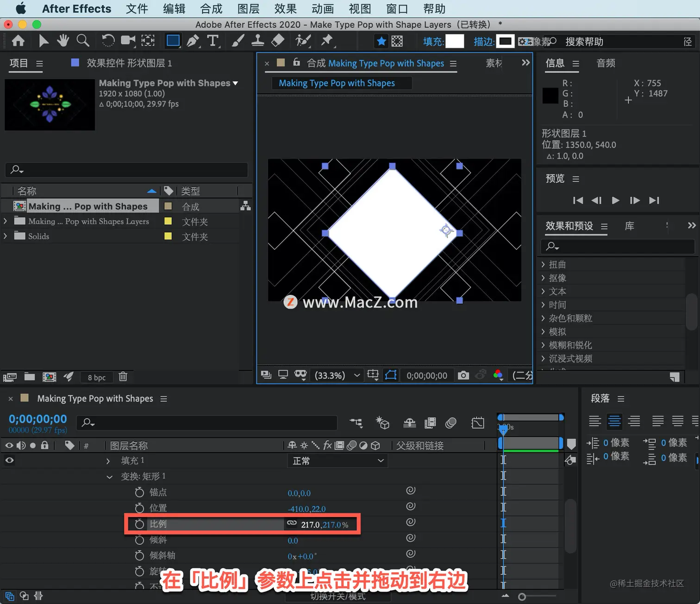Click the timecode 0;00;00;00 in timeline
Image resolution: width=700 pixels, height=604 pixels.
(38, 419)
